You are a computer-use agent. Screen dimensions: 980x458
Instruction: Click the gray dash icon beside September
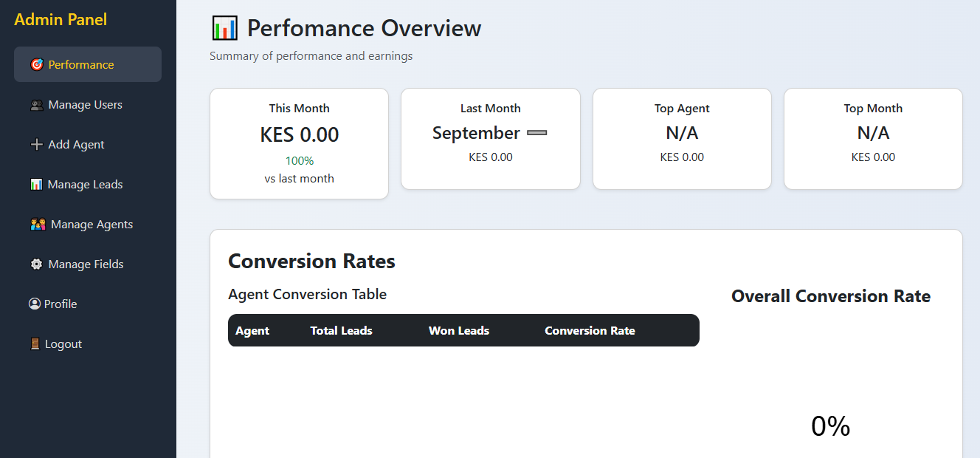point(537,133)
